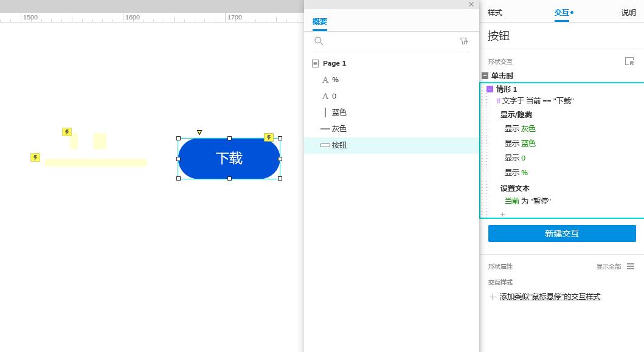Viewport: 644px width, 352px height.
Task: Open the shape properties list menu icon
Action: pyautogui.click(x=631, y=266)
